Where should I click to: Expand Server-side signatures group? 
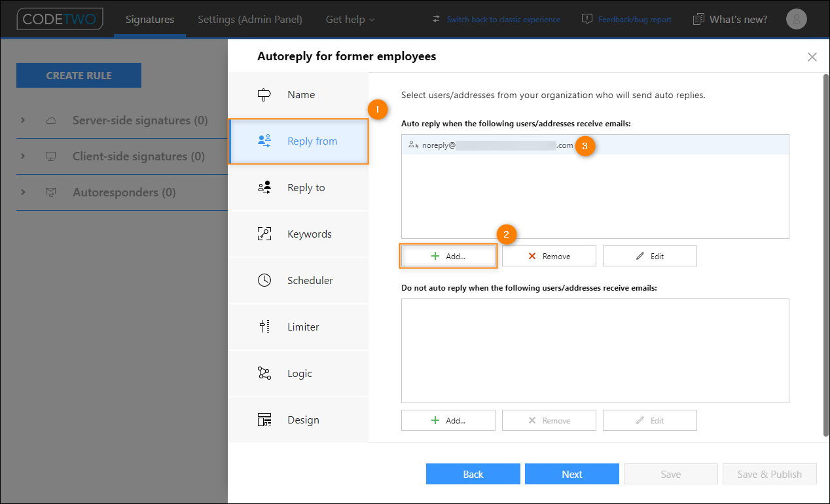tap(23, 120)
